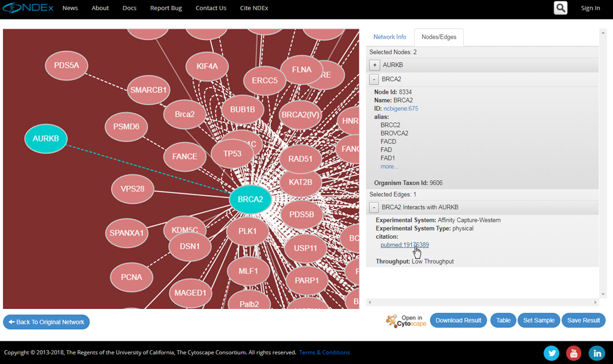The height and width of the screenshot is (364, 613).
Task: Click the side panel scroll-up arrow
Action: click(603, 33)
